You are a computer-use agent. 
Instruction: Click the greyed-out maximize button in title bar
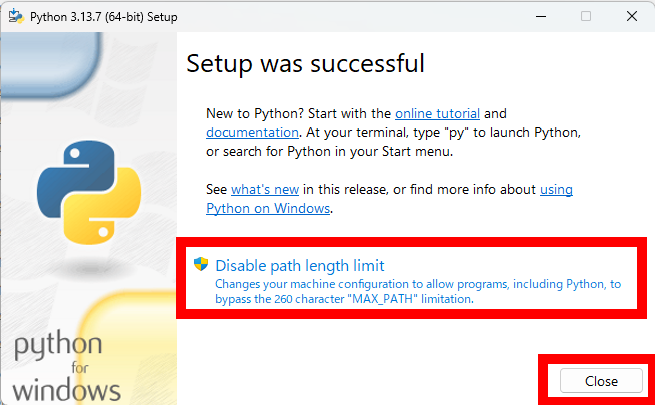[x=586, y=16]
